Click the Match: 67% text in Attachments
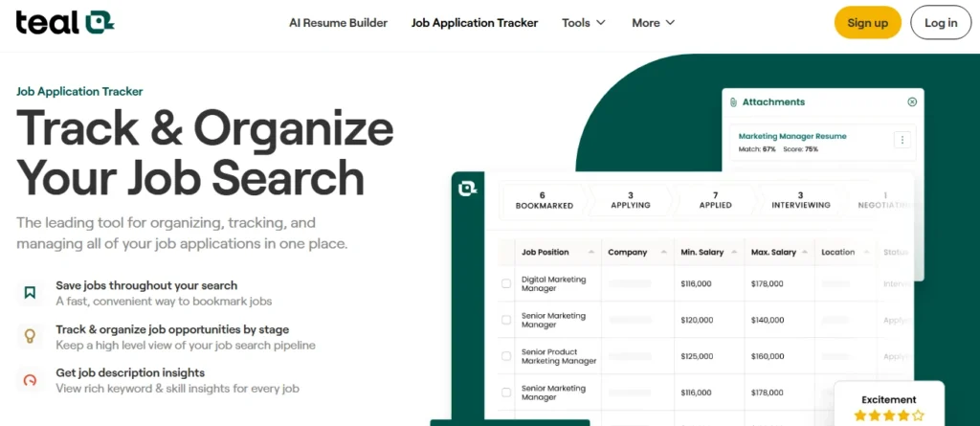 click(757, 149)
